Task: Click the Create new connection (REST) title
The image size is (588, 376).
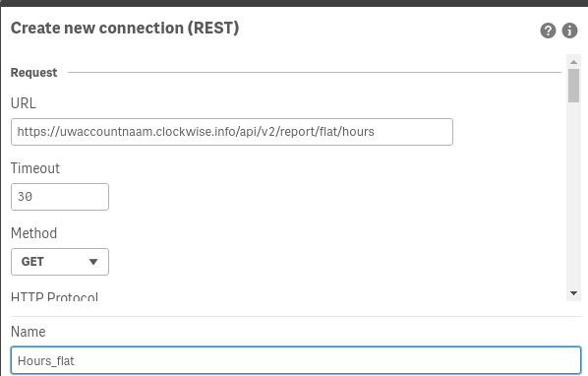Action: [125, 29]
